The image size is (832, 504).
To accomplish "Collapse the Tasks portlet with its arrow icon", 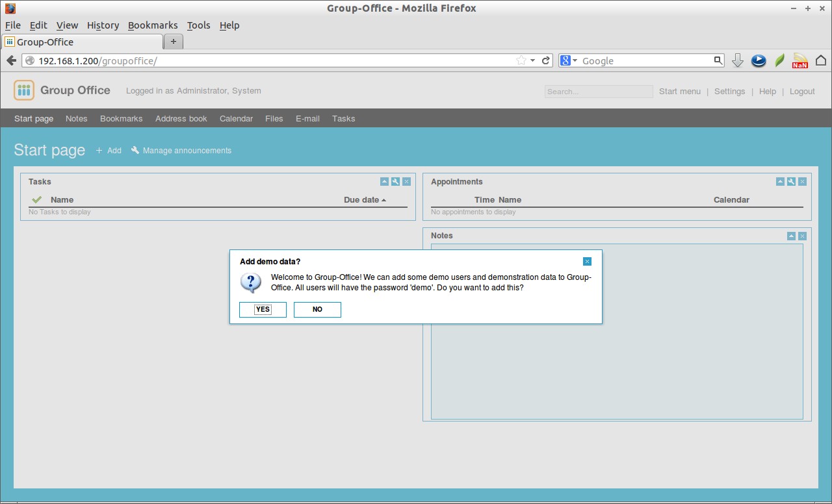I will pos(384,182).
